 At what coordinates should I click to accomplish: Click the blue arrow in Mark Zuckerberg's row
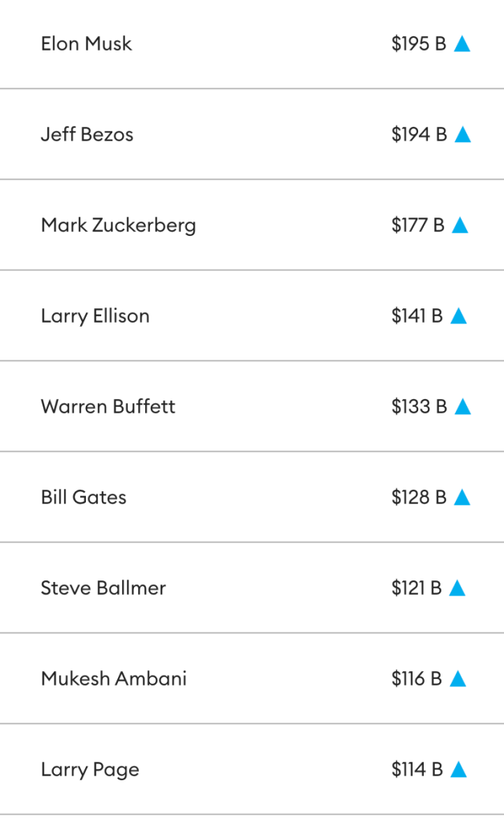(x=460, y=226)
